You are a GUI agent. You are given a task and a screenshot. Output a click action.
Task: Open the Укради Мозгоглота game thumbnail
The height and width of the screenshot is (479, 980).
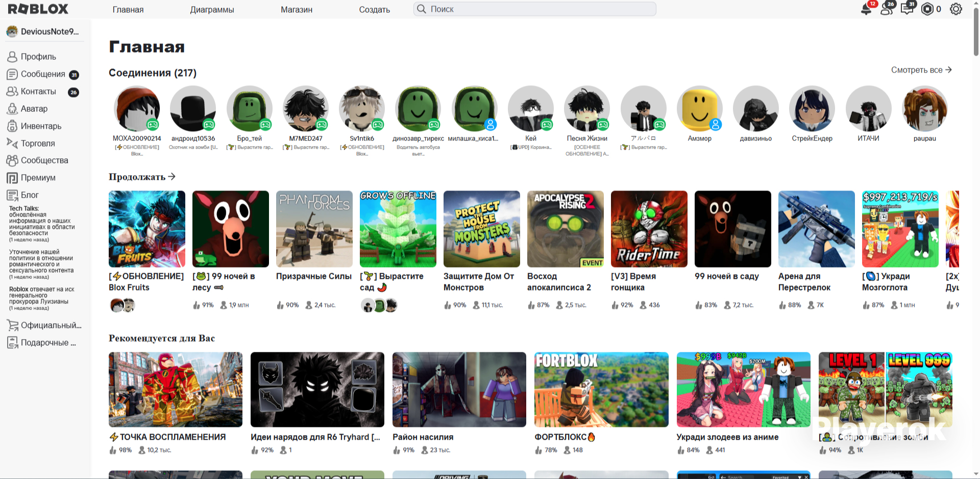[900, 229]
